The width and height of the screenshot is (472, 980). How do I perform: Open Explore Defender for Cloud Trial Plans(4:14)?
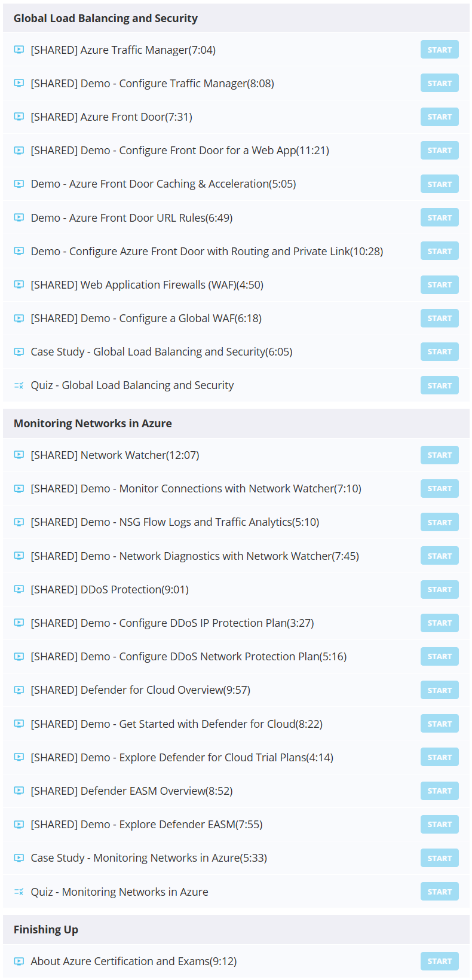(x=182, y=757)
